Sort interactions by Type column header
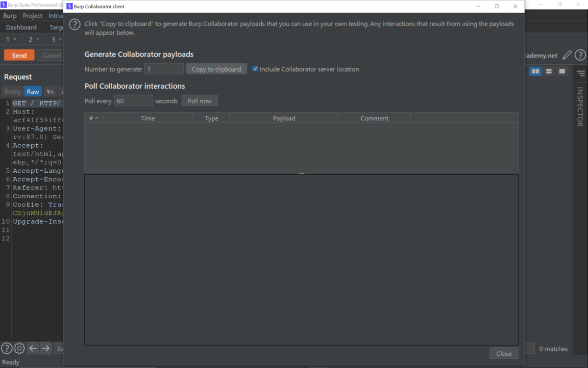The width and height of the screenshot is (588, 368). tap(211, 118)
